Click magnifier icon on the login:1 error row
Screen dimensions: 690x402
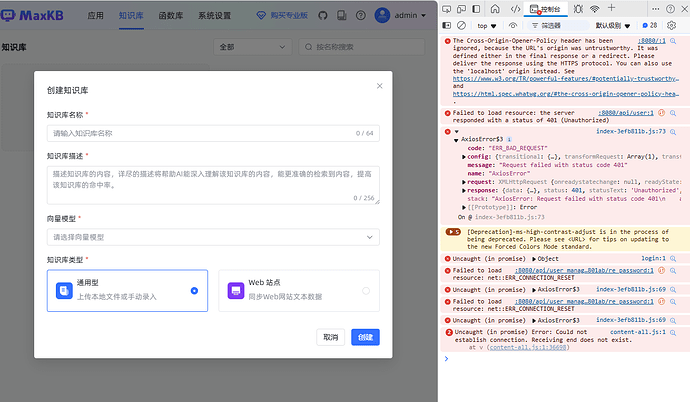(673, 259)
